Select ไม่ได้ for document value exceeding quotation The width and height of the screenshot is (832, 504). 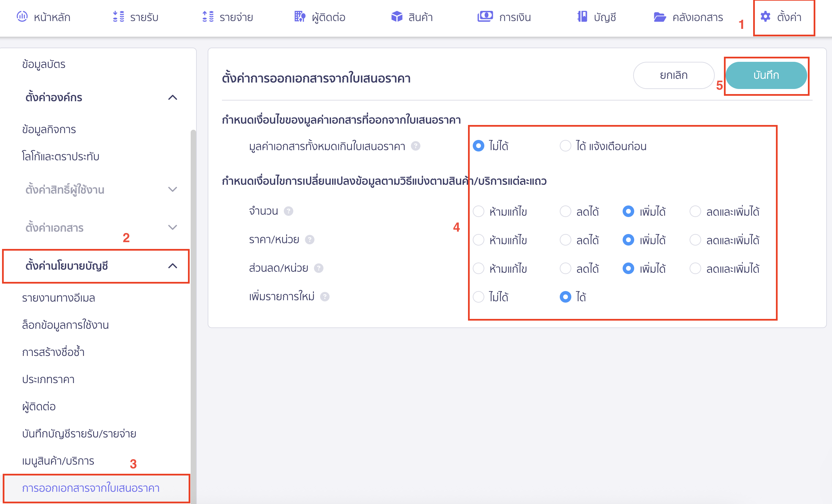(x=479, y=146)
